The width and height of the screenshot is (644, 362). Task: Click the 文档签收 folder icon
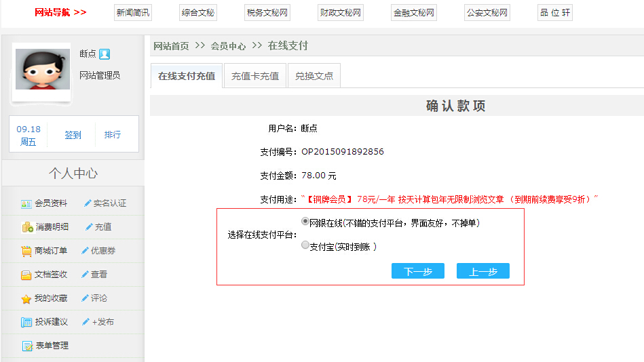[x=26, y=275]
